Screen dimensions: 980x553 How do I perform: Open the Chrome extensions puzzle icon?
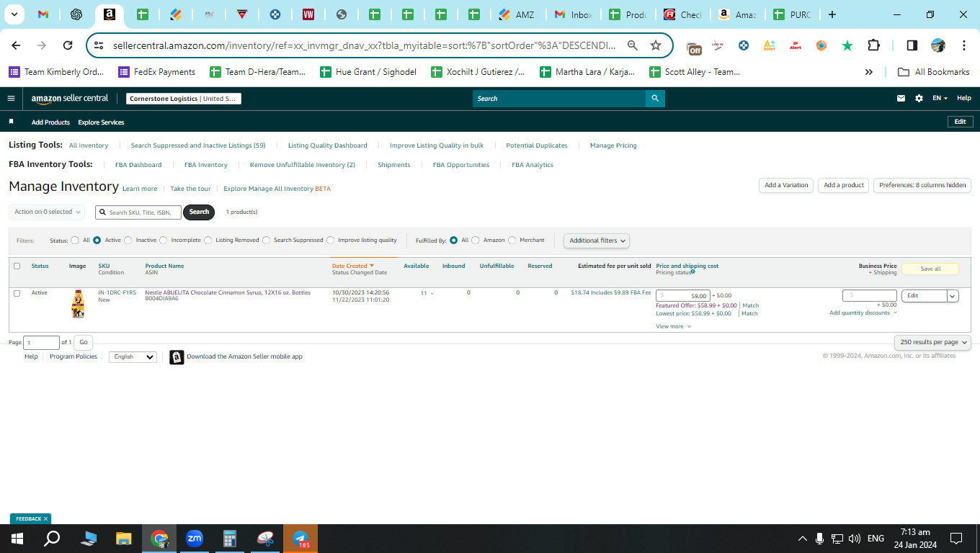click(873, 45)
